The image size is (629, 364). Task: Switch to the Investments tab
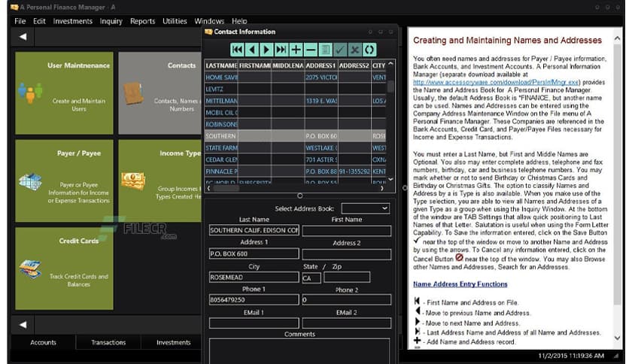pyautogui.click(x=173, y=342)
